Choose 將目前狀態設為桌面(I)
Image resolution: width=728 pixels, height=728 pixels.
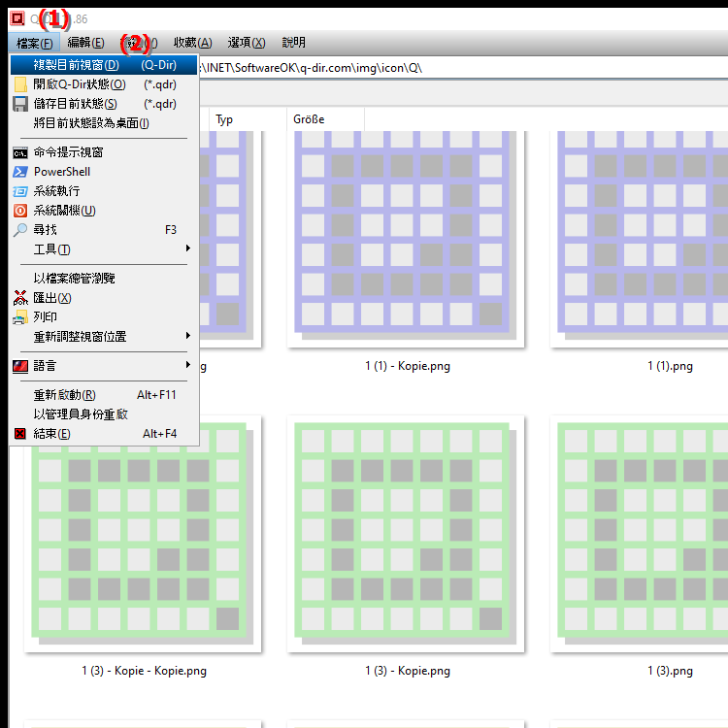104,123
